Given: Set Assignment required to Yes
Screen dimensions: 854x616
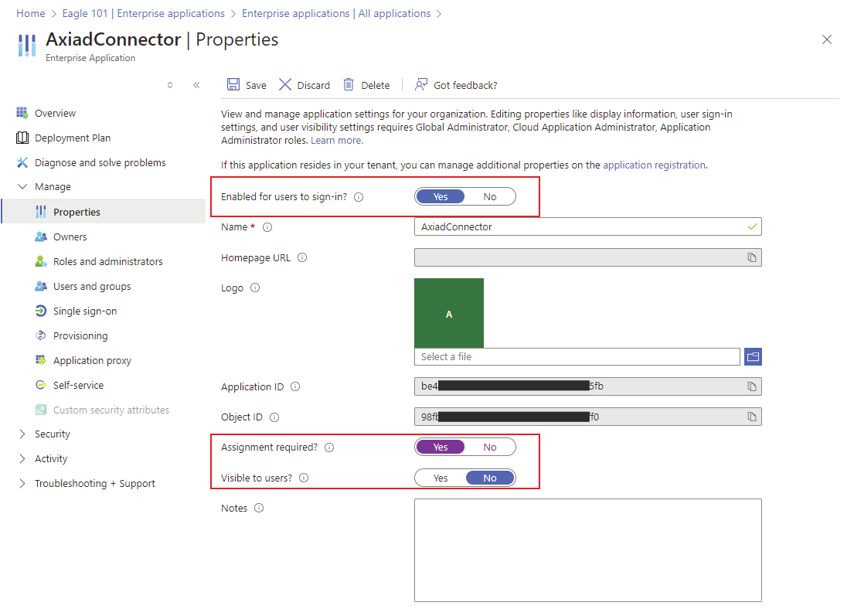Looking at the screenshot, I should [440, 448].
